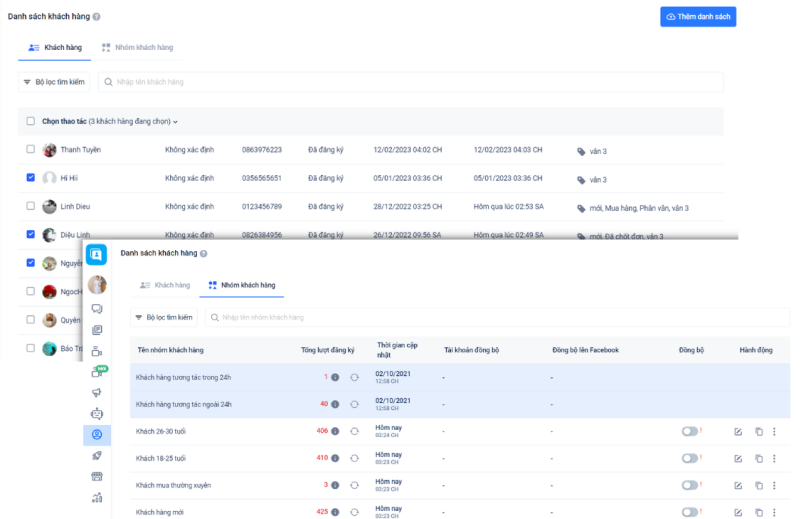Click the edit icon for Khách 26-30 tuổi
This screenshot has height=519, width=806.
(x=738, y=431)
